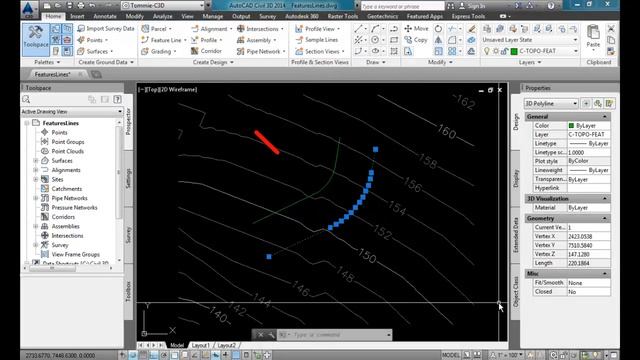This screenshot has width=640, height=360.
Task: Toggle the Survey vertical tab of Toolspace
Action: (128, 235)
